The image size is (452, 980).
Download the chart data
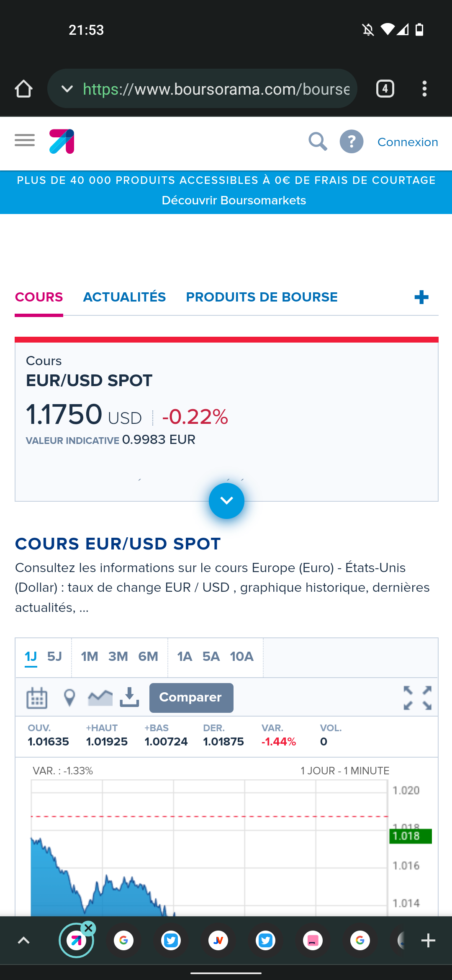pos(129,698)
